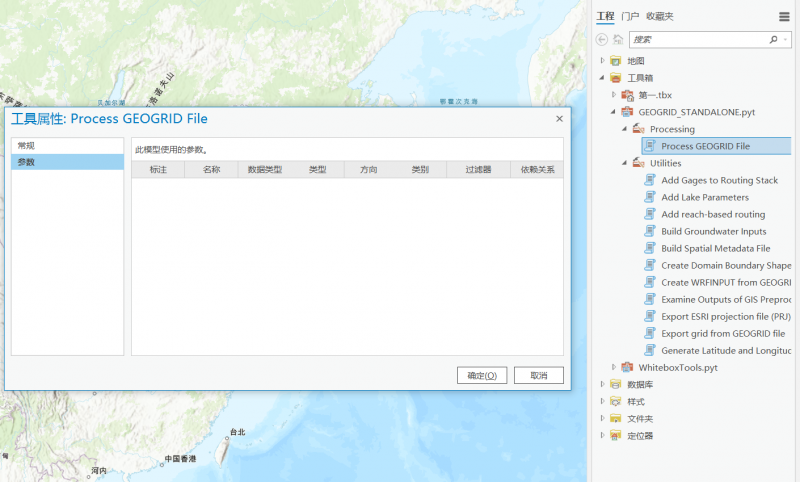
Task: Open the 收藏夹 tab
Action: click(x=660, y=16)
